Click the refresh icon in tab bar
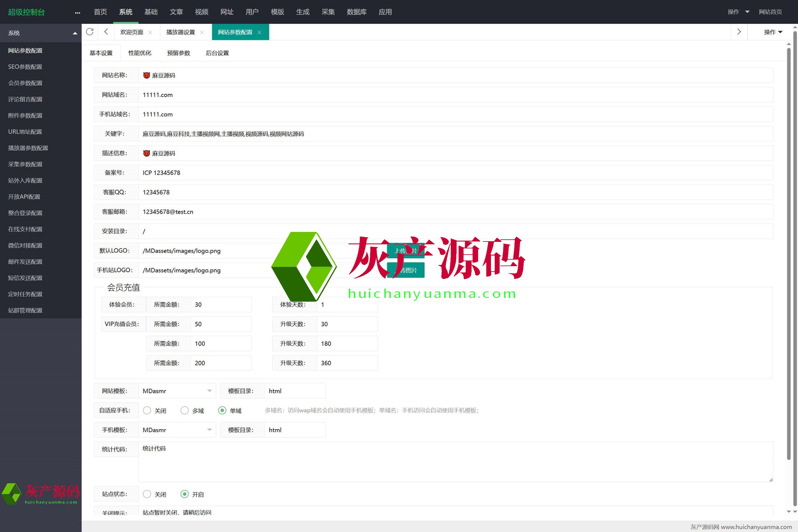The image size is (798, 532). click(x=89, y=32)
